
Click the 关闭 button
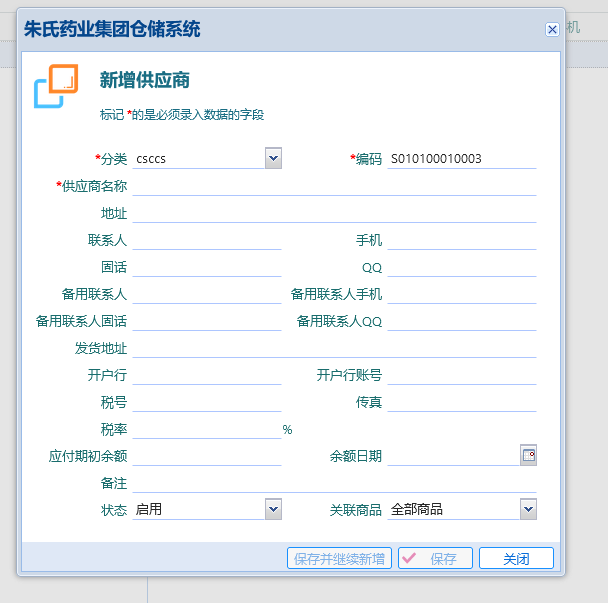tap(516, 559)
